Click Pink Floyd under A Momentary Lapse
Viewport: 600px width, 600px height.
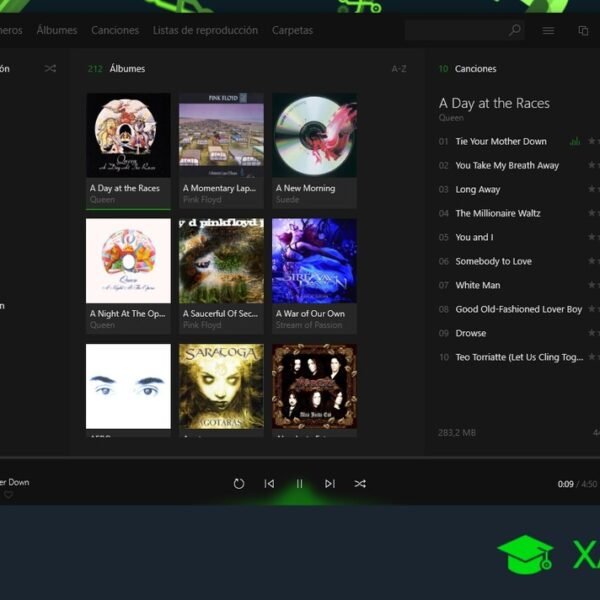point(202,199)
